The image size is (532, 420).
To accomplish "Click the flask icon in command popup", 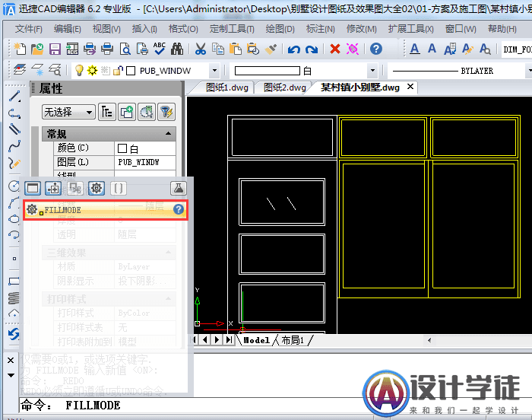I will coord(179,188).
